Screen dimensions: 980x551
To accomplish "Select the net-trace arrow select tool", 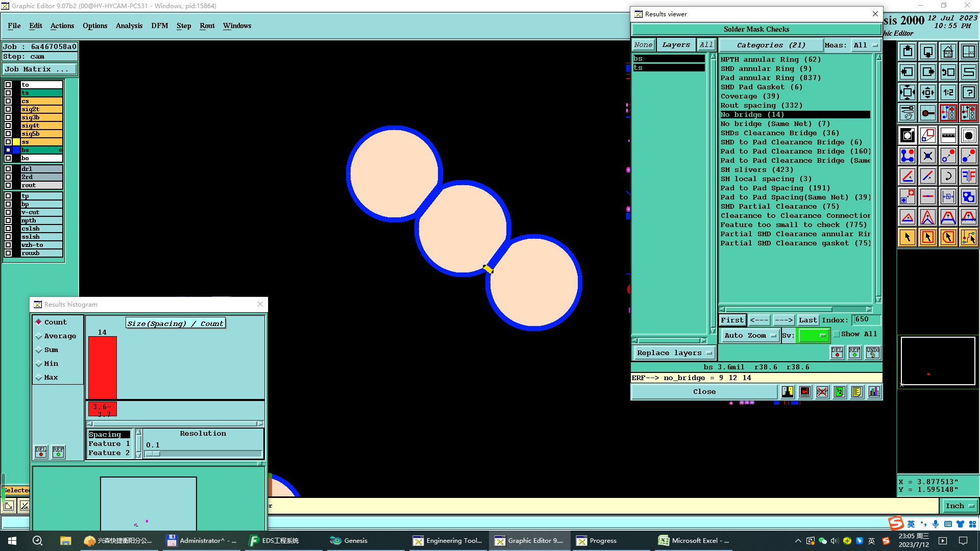I will coord(968,237).
